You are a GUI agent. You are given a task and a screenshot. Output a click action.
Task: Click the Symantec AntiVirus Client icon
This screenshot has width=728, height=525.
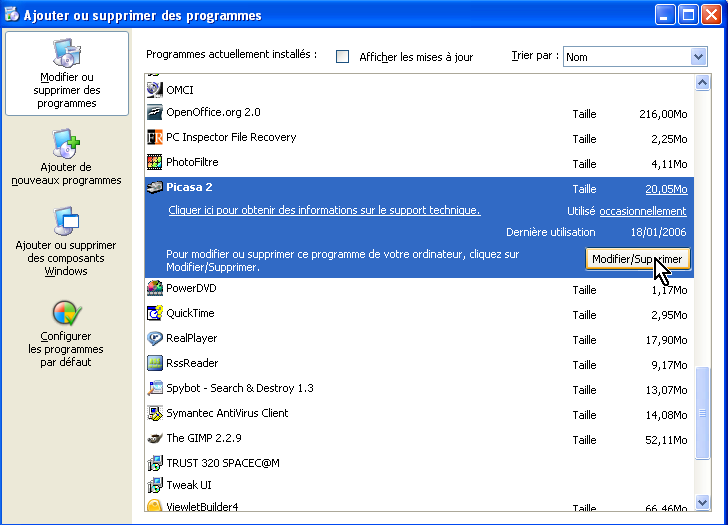pyautogui.click(x=155, y=413)
